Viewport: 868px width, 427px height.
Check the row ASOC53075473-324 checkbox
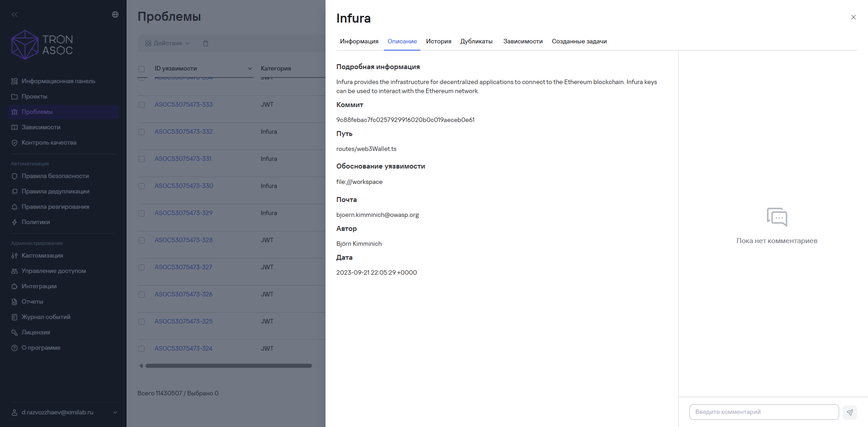[142, 349]
